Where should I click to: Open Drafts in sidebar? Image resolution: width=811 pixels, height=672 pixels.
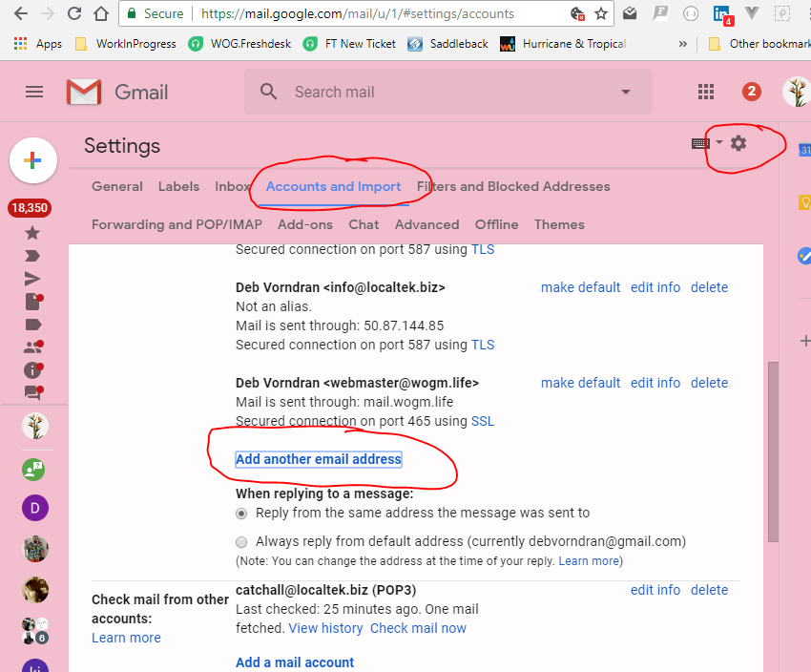pos(34,302)
